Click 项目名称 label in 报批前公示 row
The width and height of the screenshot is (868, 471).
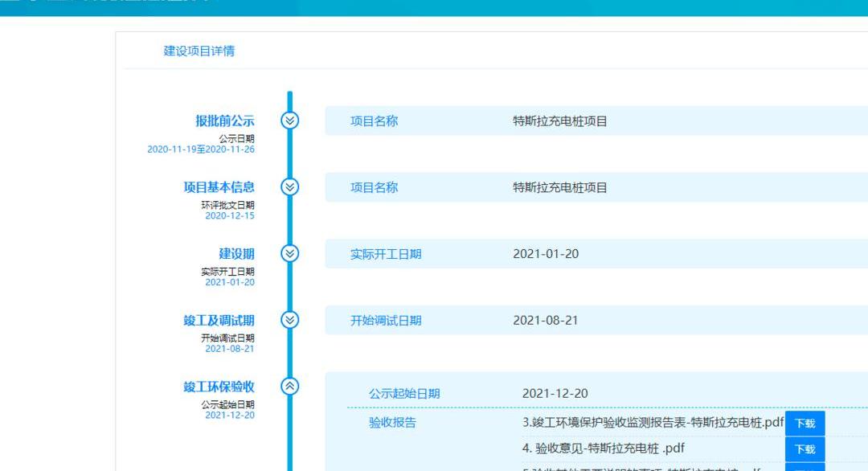[x=375, y=121]
